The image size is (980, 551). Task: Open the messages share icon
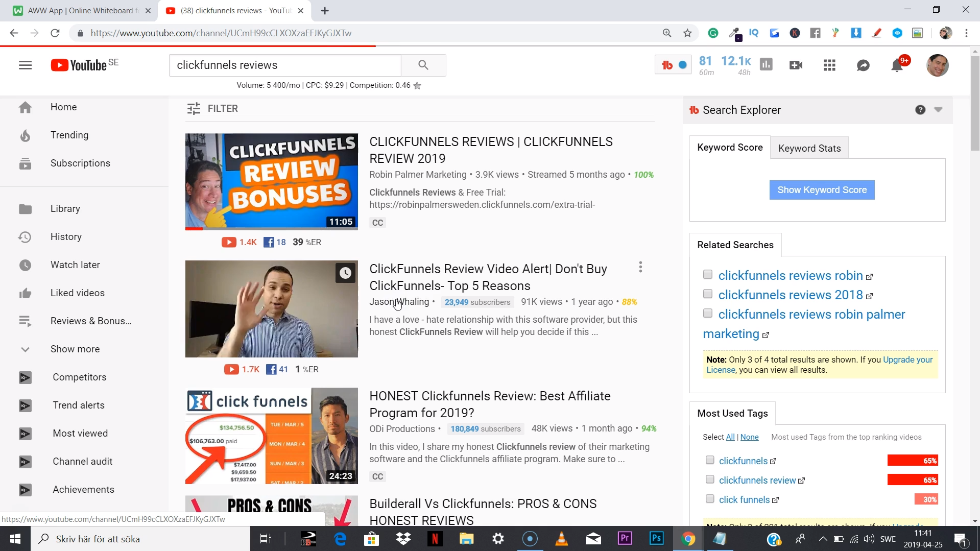coord(863,65)
